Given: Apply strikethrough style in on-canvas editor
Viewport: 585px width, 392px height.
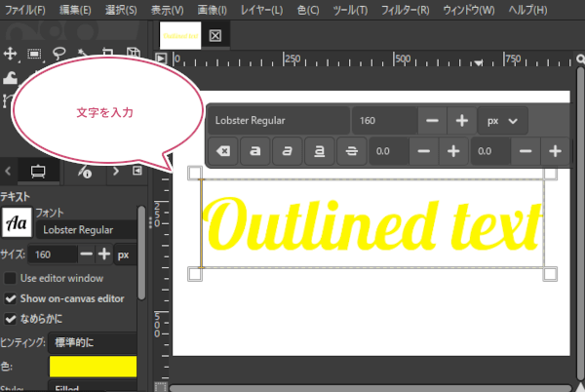Looking at the screenshot, I should tap(349, 151).
